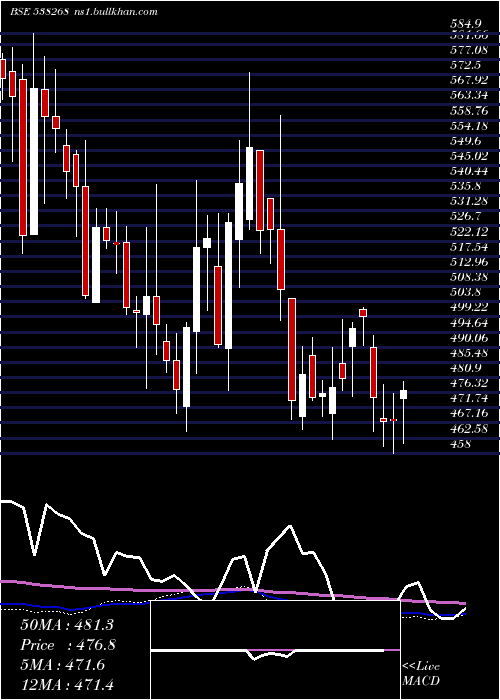Open the <<Live MACD link

421,674
